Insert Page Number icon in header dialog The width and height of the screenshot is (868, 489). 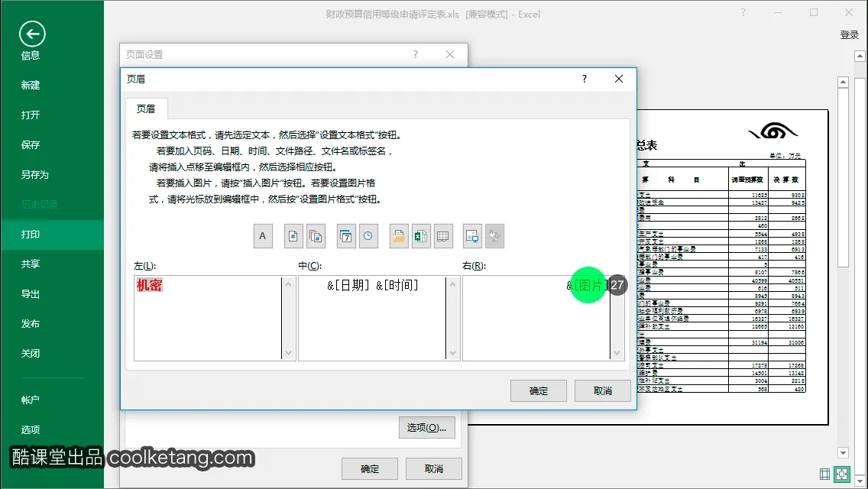(293, 236)
